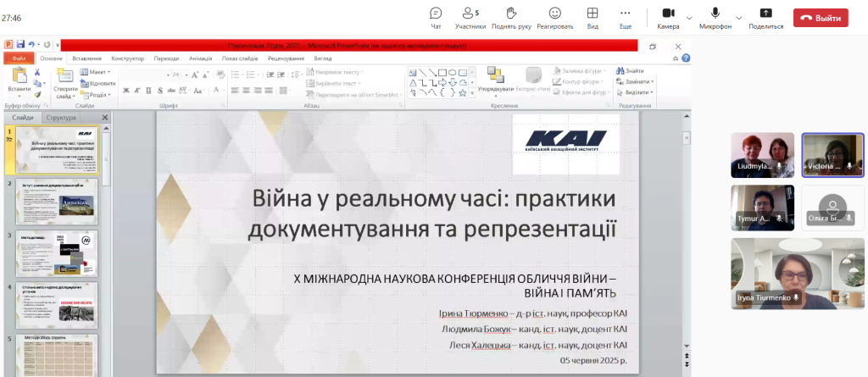The height and width of the screenshot is (377, 868).
Task: Click the Find (Знайти) binoculars icon
Action: coord(620,70)
